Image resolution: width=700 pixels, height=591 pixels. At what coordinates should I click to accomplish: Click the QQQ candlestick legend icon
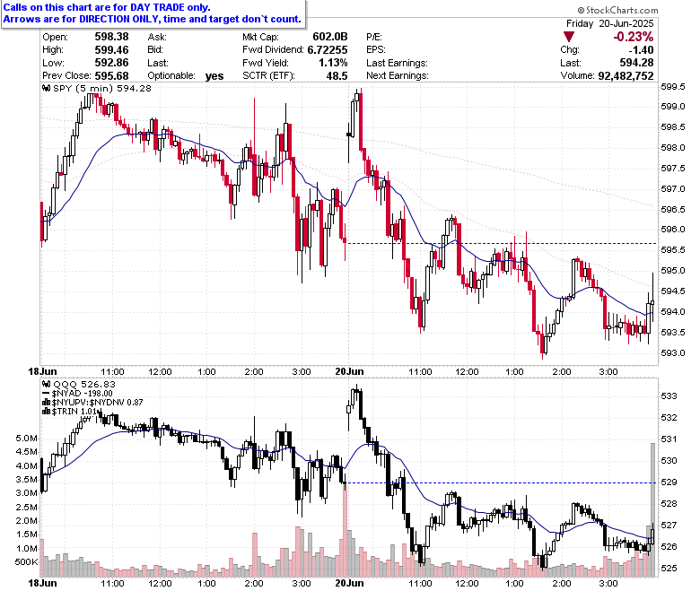[x=46, y=385]
